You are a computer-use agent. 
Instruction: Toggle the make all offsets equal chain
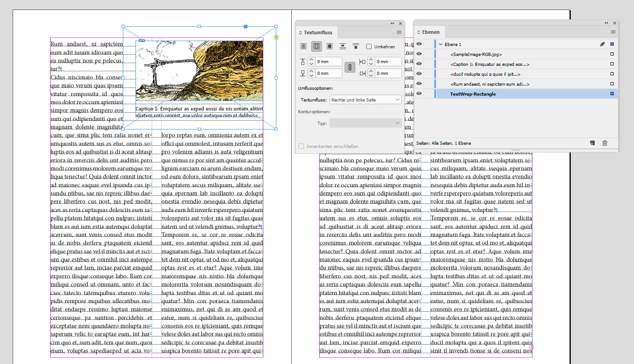point(350,67)
